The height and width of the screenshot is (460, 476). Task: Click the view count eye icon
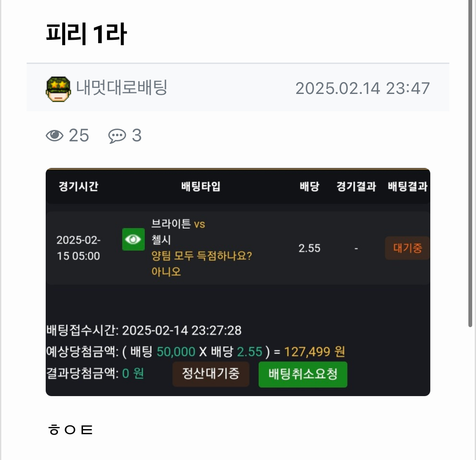(x=55, y=135)
